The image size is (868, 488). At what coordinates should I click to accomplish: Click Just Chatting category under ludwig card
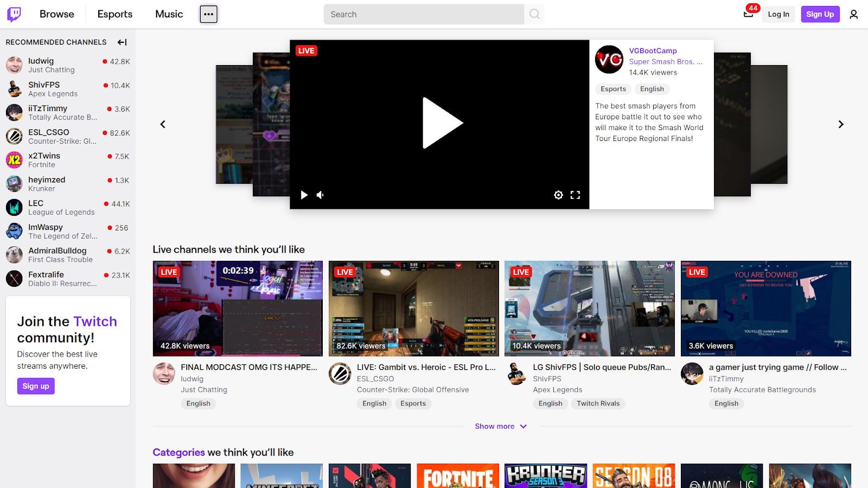click(x=204, y=390)
